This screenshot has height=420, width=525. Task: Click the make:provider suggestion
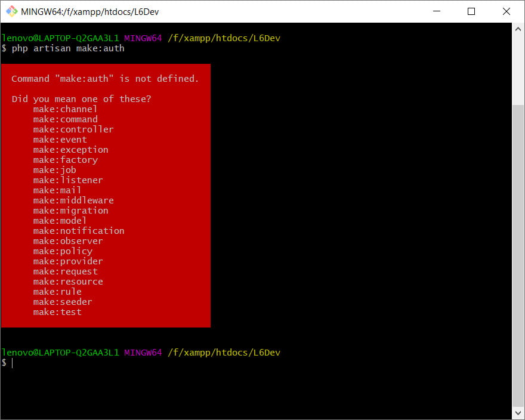point(68,261)
